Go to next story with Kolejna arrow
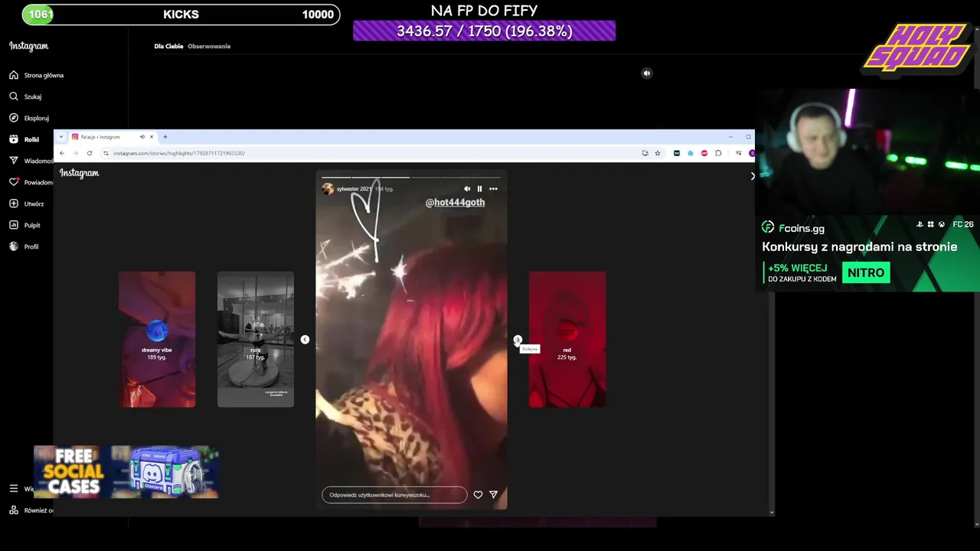The width and height of the screenshot is (980, 551). pyautogui.click(x=518, y=340)
